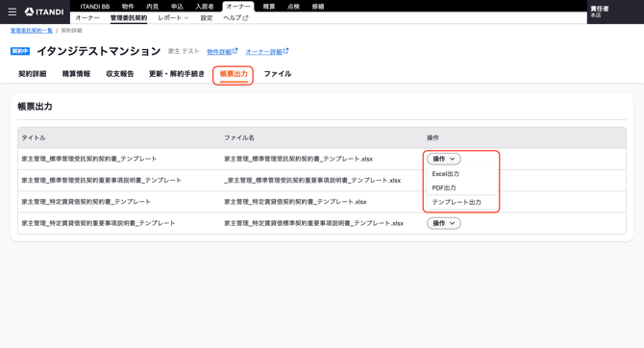Switch to the 精算情報 tab
The width and height of the screenshot is (644, 348).
(x=76, y=74)
